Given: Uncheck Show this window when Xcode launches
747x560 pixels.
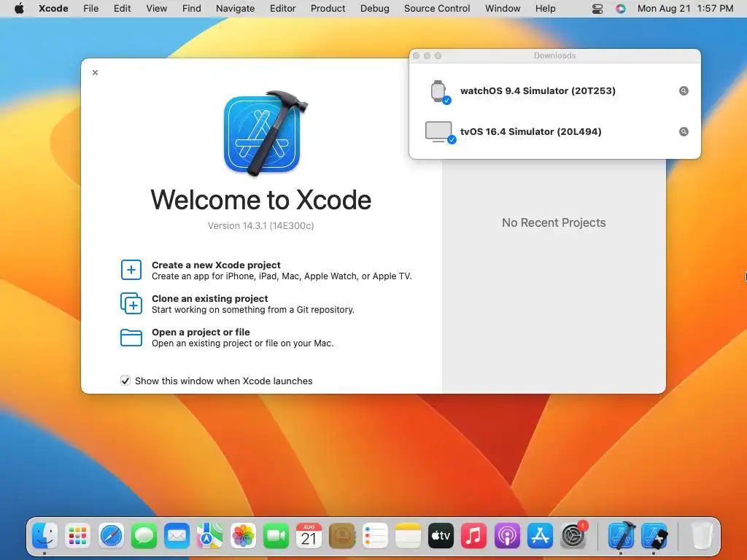Looking at the screenshot, I should (x=125, y=381).
